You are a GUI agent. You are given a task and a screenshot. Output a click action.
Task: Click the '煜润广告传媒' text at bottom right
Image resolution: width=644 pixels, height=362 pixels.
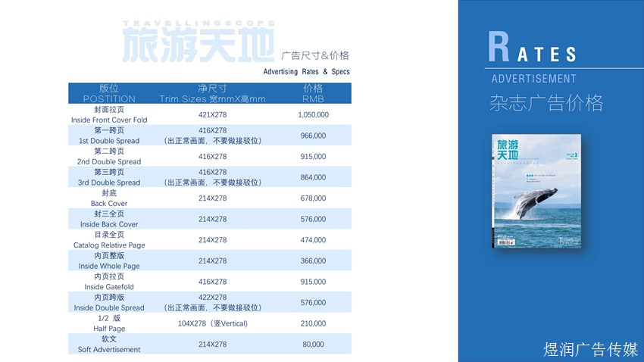[x=591, y=349]
